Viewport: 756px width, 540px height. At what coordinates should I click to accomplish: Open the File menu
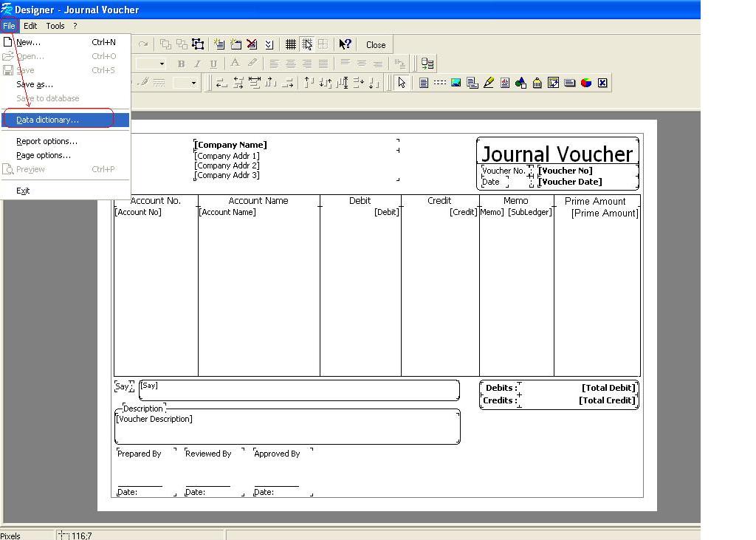tap(9, 26)
